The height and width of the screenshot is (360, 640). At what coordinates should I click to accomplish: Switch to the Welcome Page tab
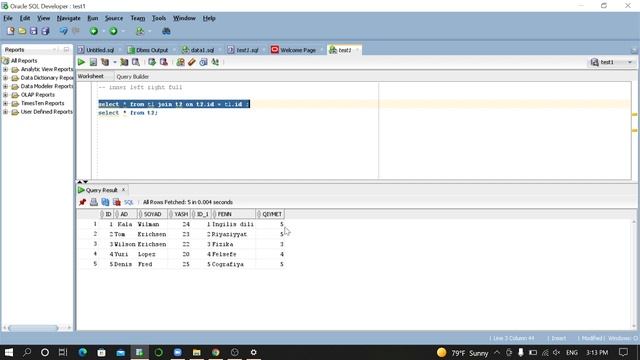pyautogui.click(x=298, y=50)
